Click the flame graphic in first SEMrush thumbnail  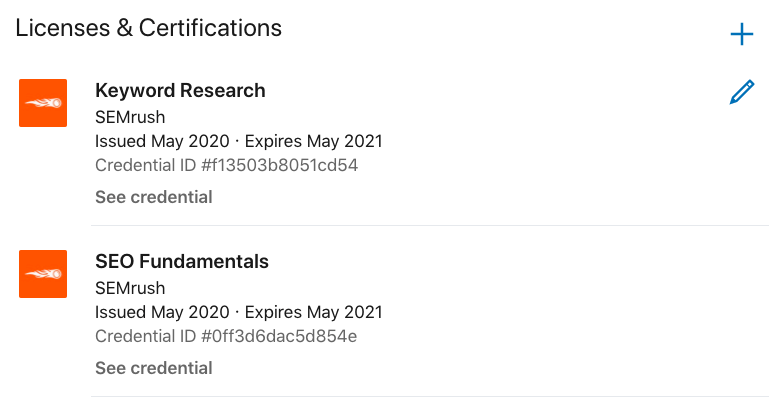43,103
